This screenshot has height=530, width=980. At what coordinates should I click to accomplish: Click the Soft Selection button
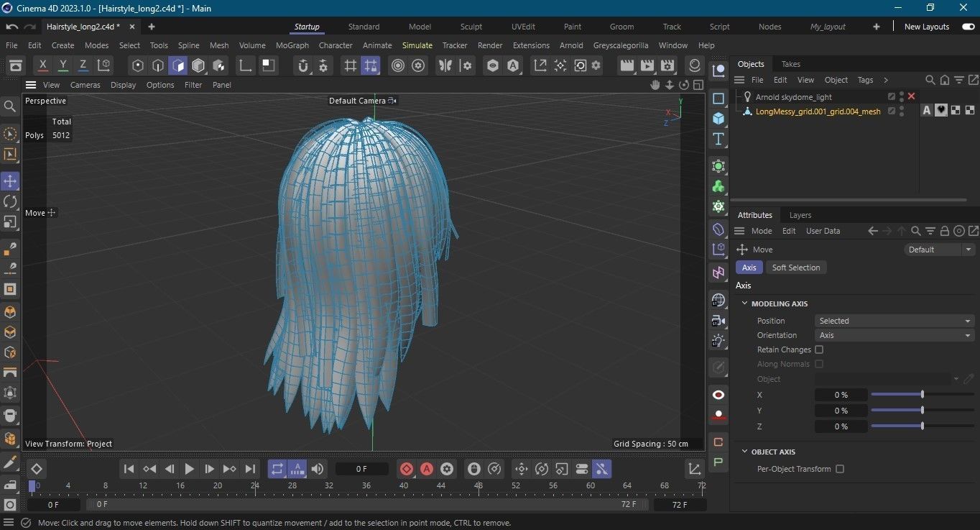[795, 268]
